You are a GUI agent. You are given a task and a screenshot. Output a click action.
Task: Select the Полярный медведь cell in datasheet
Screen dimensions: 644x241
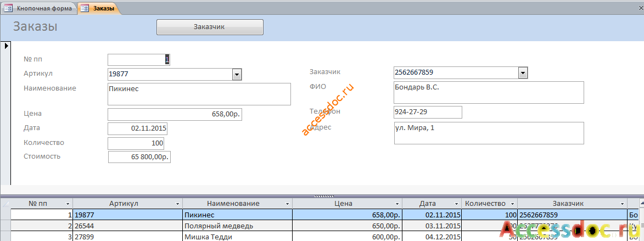[237, 226]
